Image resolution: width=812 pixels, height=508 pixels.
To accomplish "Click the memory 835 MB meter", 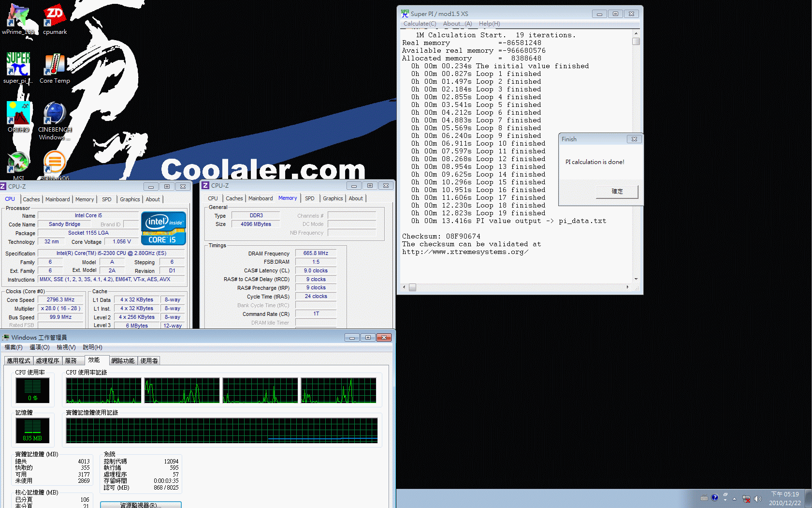I will point(32,431).
